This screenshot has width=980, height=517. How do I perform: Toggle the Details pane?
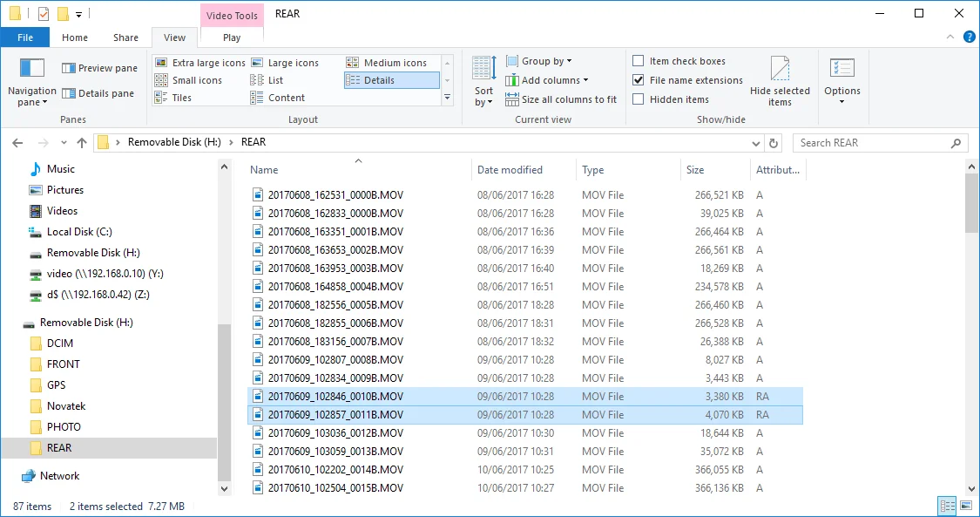[x=98, y=93]
